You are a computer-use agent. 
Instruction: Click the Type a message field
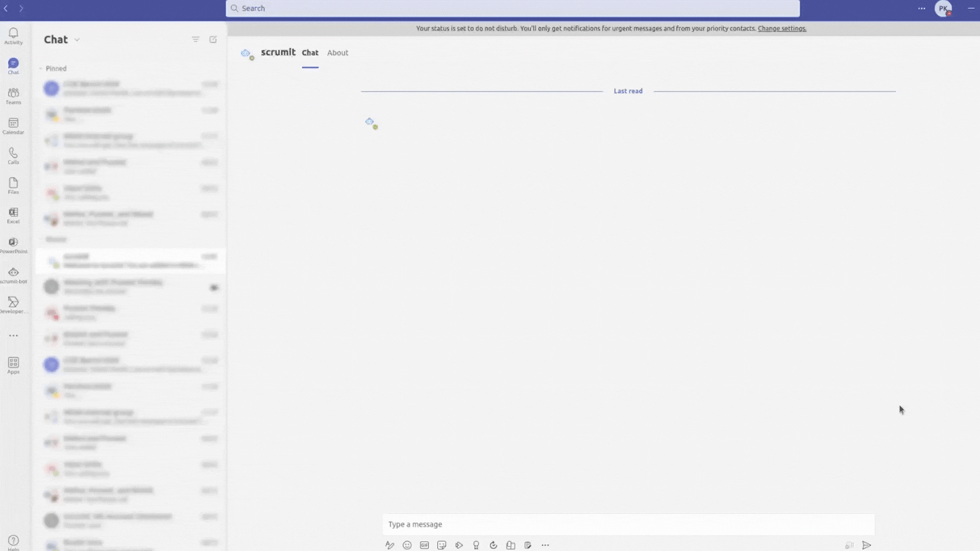pos(628,524)
